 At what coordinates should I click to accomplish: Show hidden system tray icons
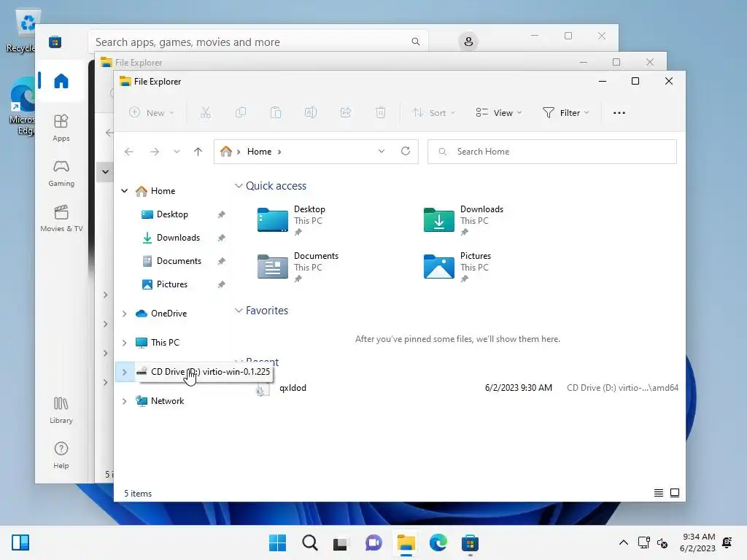tap(623, 542)
